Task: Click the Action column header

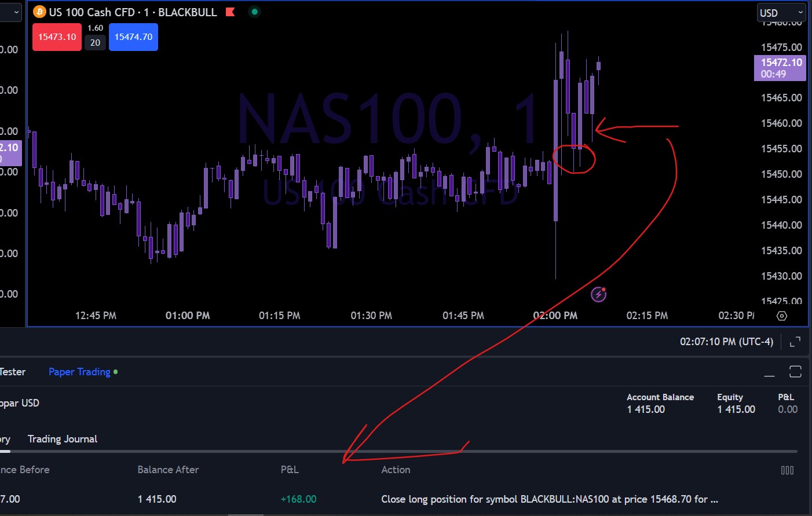Action: [x=396, y=470]
